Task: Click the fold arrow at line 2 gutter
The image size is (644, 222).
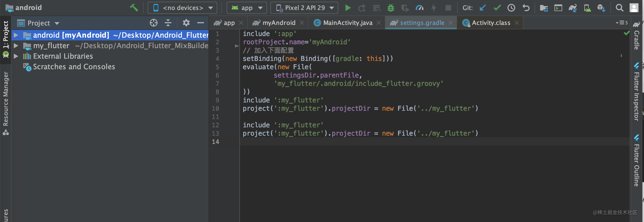Action: 237,46
